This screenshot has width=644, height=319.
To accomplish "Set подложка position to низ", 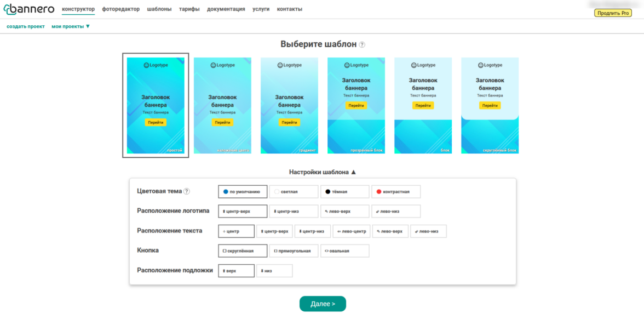I will pos(274,271).
